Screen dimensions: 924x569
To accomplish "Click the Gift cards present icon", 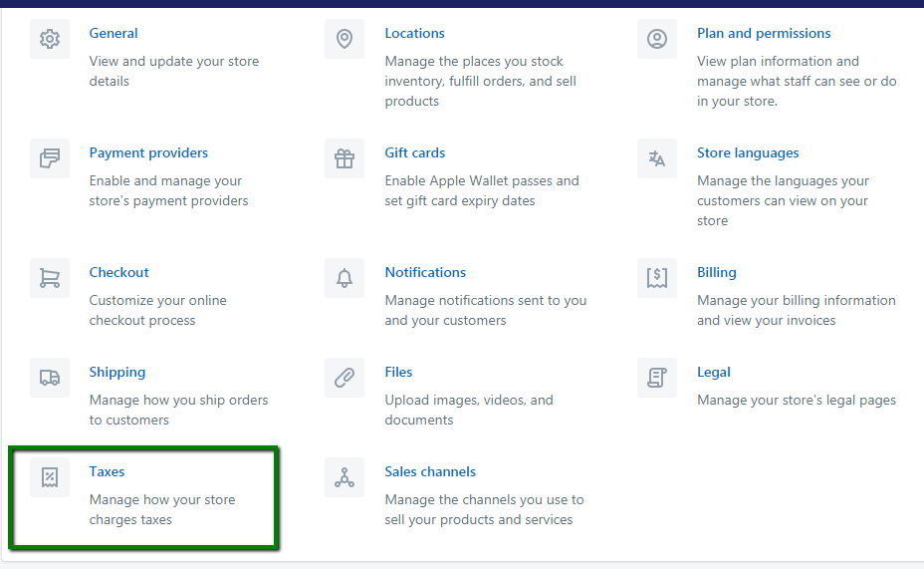I will [x=345, y=158].
